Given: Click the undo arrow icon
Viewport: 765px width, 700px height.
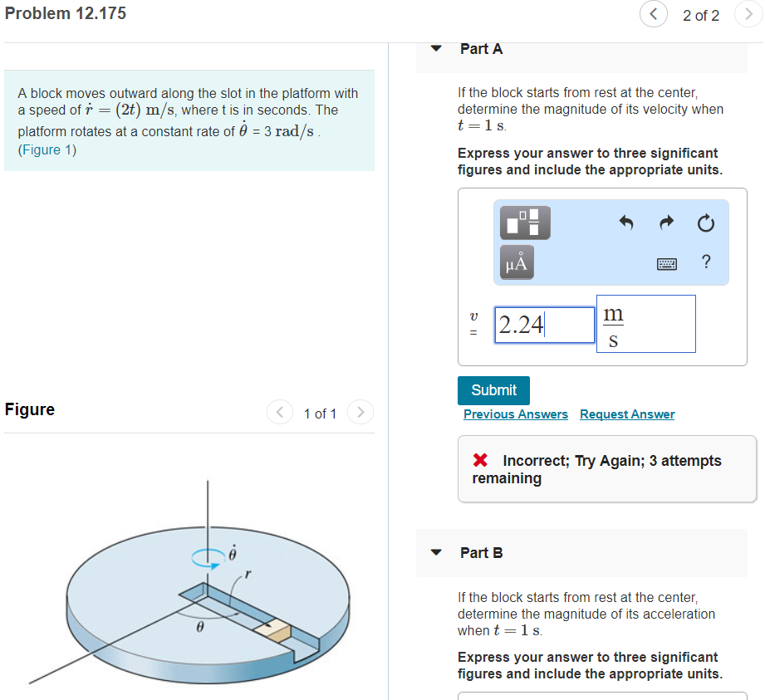Looking at the screenshot, I should [626, 223].
